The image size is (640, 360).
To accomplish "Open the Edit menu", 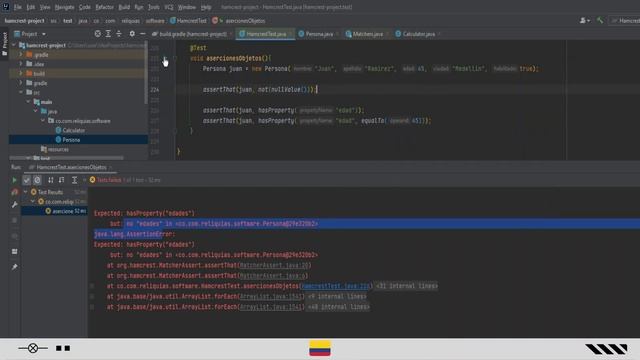I will click(31, 7).
